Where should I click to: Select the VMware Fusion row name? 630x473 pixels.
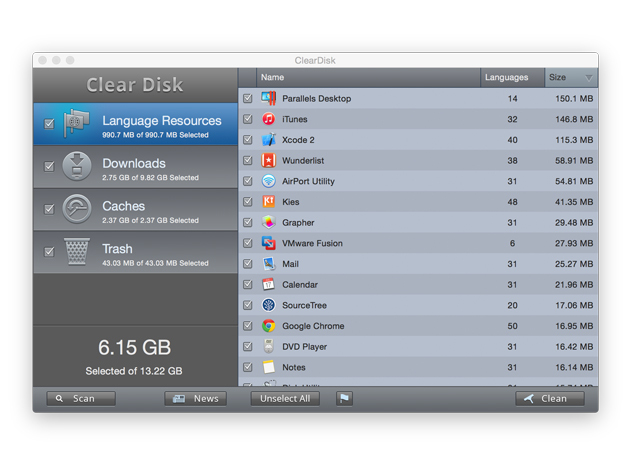312,244
